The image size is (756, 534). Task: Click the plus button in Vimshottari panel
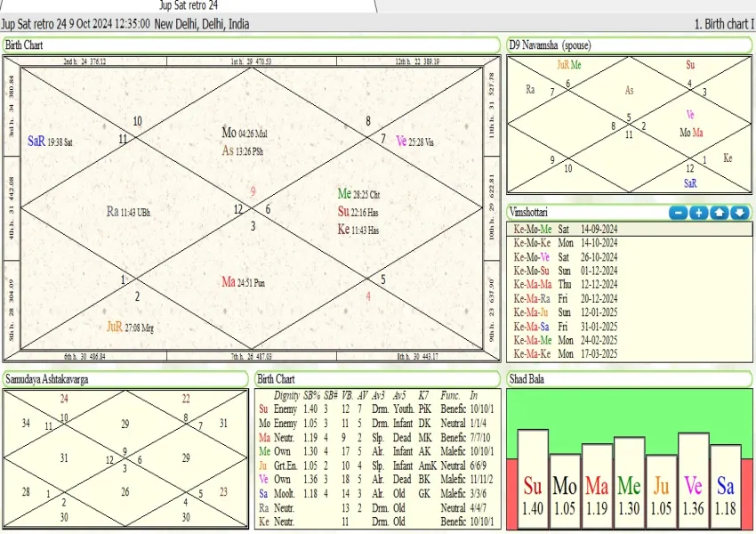(698, 213)
